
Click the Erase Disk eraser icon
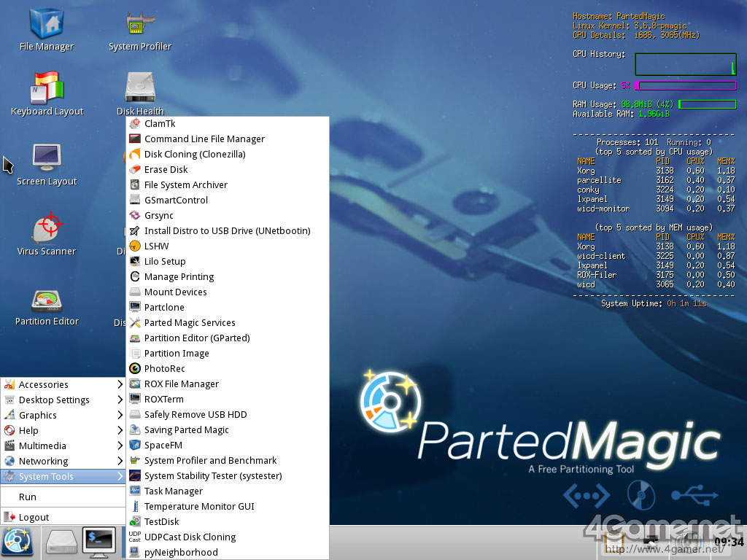point(135,169)
